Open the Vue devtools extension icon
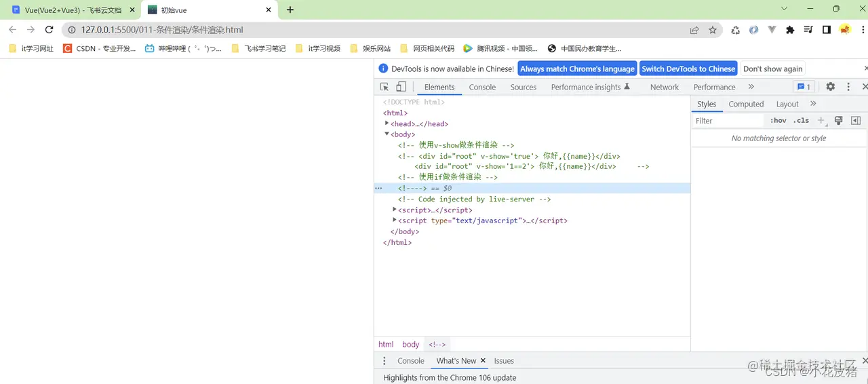This screenshot has width=868, height=384. point(772,30)
